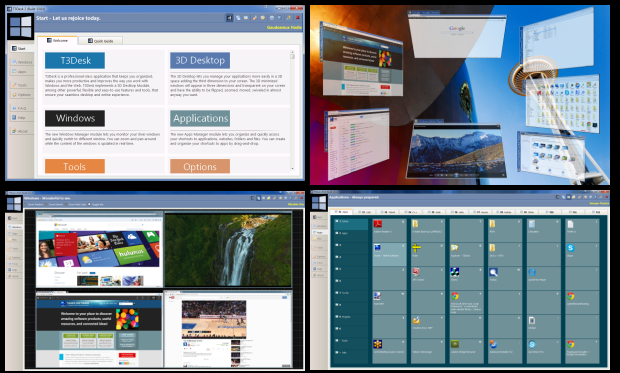Select the Welcome tab in Start window
Screen dimensions: 620x373
pyautogui.click(x=57, y=40)
